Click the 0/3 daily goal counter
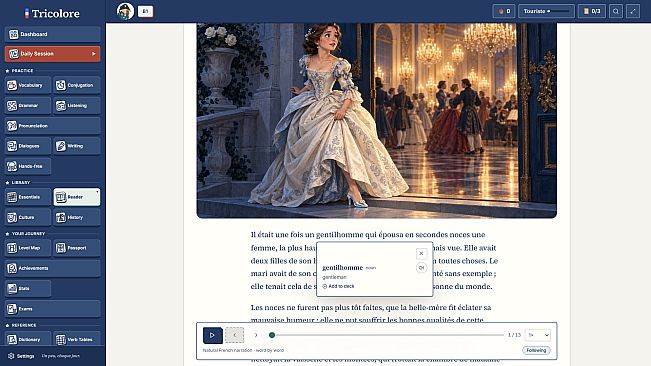 coord(592,11)
